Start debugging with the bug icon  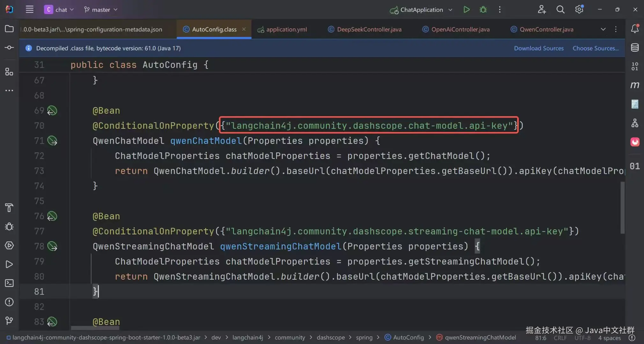coord(483,10)
